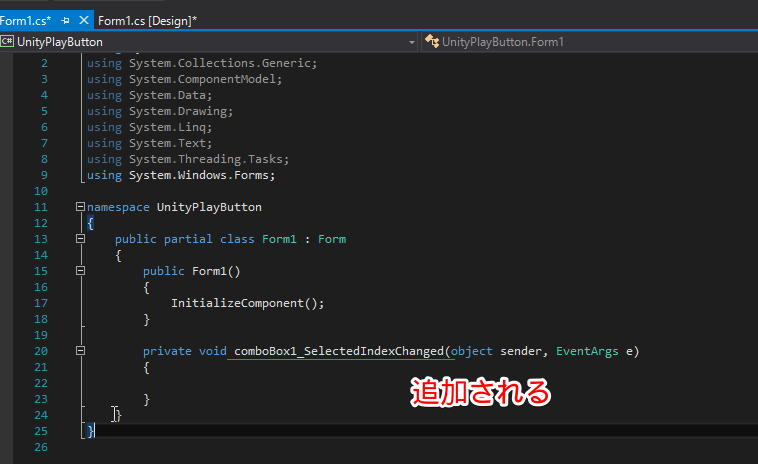
Task: Click on 'using System.Threading.Tasks;' line
Action: (x=188, y=159)
